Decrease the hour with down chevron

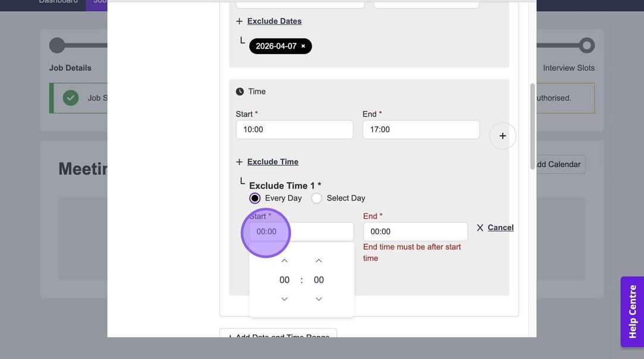point(284,299)
